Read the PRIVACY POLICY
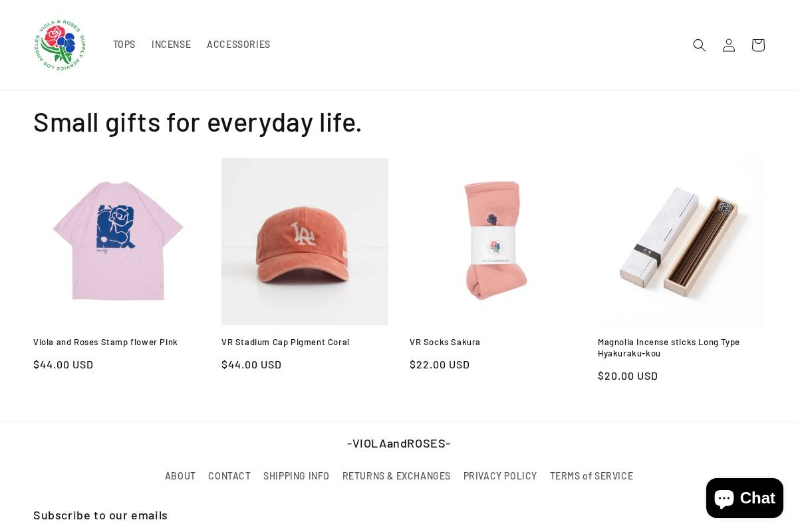Viewport: 798px width, 532px height. tap(500, 475)
